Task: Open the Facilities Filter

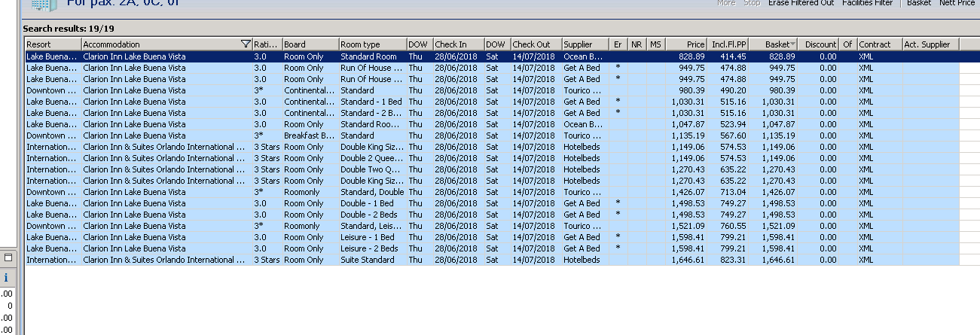Action: click(867, 3)
